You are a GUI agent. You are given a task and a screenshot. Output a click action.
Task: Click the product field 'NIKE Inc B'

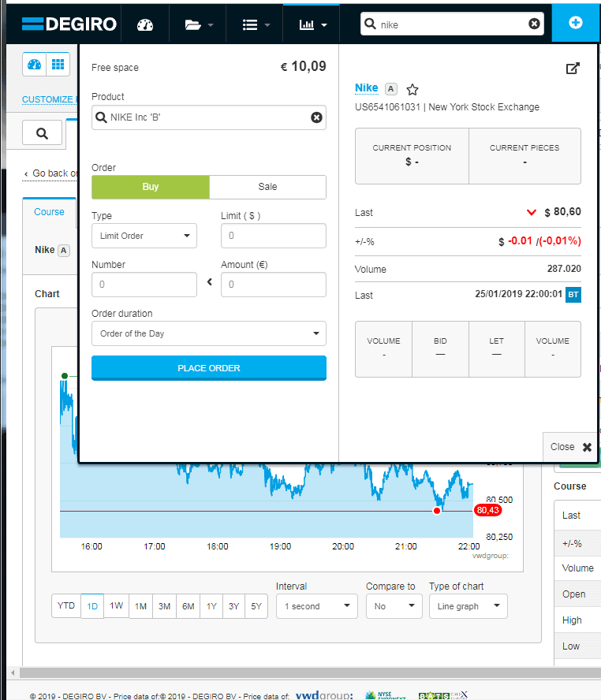208,117
